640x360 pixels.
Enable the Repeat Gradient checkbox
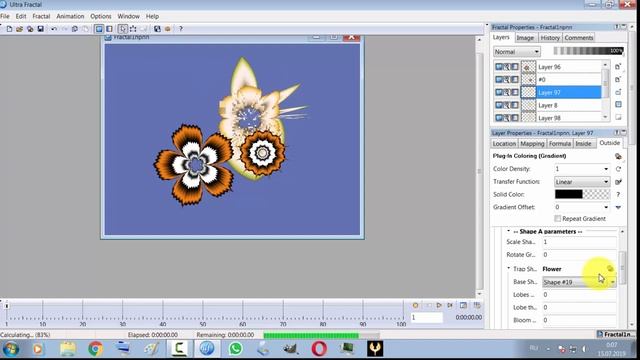pos(558,219)
